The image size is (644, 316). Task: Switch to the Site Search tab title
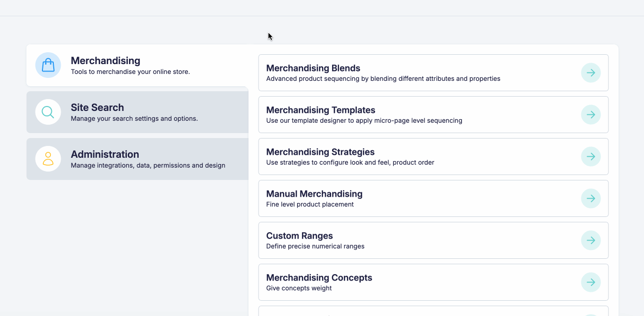coord(97,107)
